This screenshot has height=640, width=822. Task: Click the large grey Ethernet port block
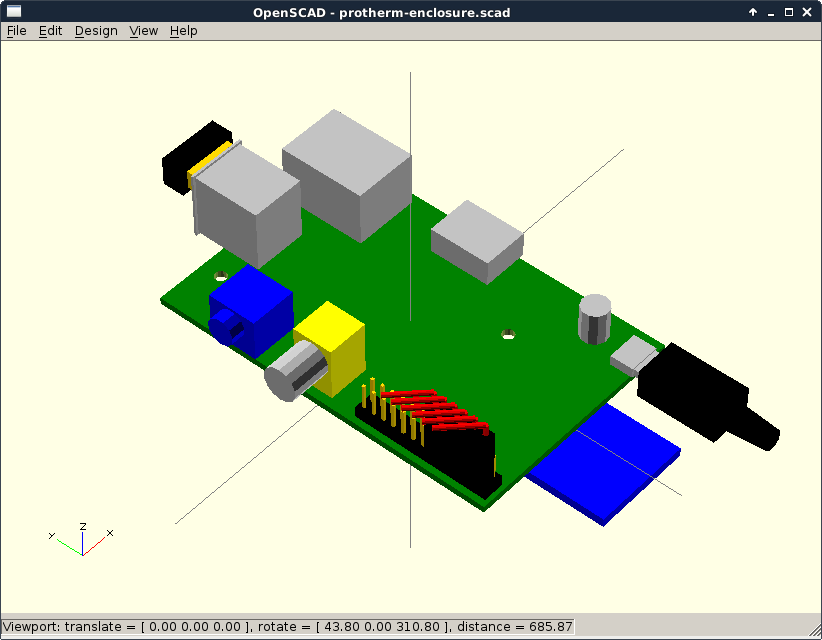coord(349,176)
